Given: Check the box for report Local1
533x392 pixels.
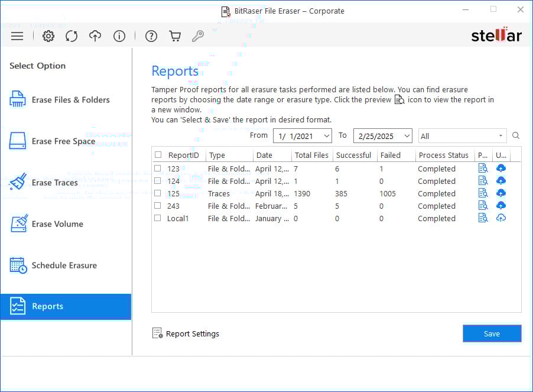Looking at the screenshot, I should pyautogui.click(x=157, y=218).
